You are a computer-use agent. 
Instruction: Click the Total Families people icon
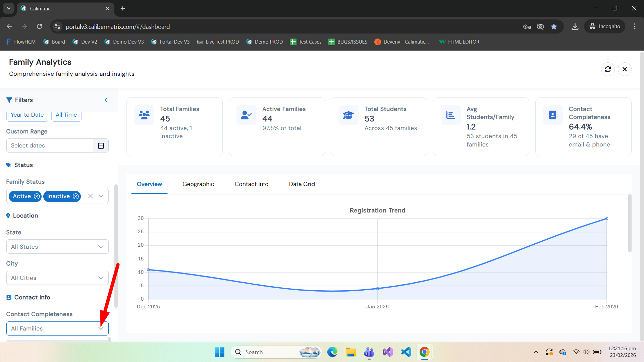pyautogui.click(x=144, y=115)
